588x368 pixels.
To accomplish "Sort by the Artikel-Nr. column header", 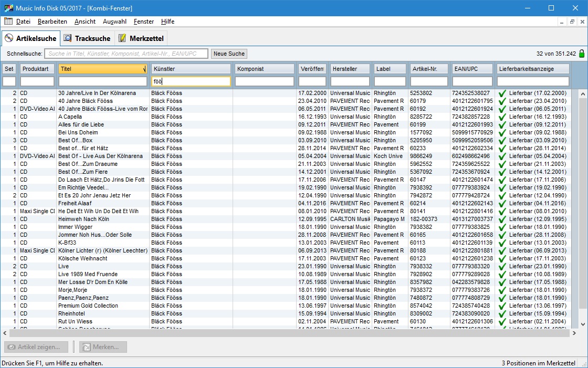I will click(x=429, y=69).
